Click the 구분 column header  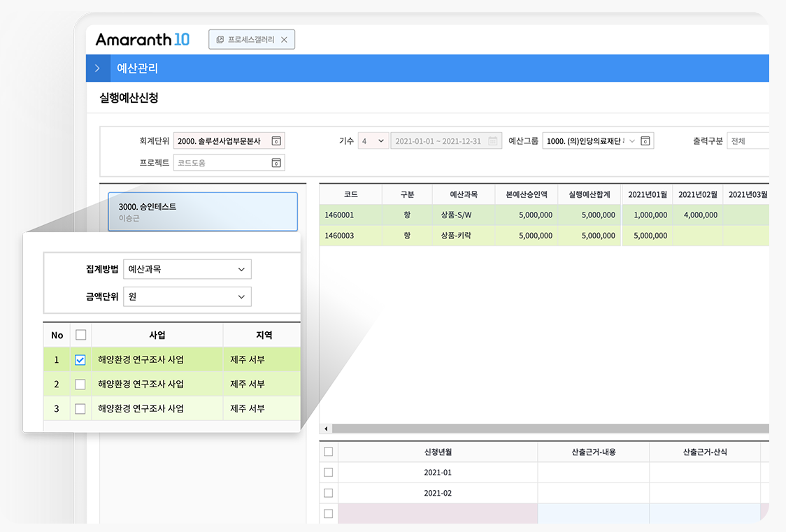407,194
